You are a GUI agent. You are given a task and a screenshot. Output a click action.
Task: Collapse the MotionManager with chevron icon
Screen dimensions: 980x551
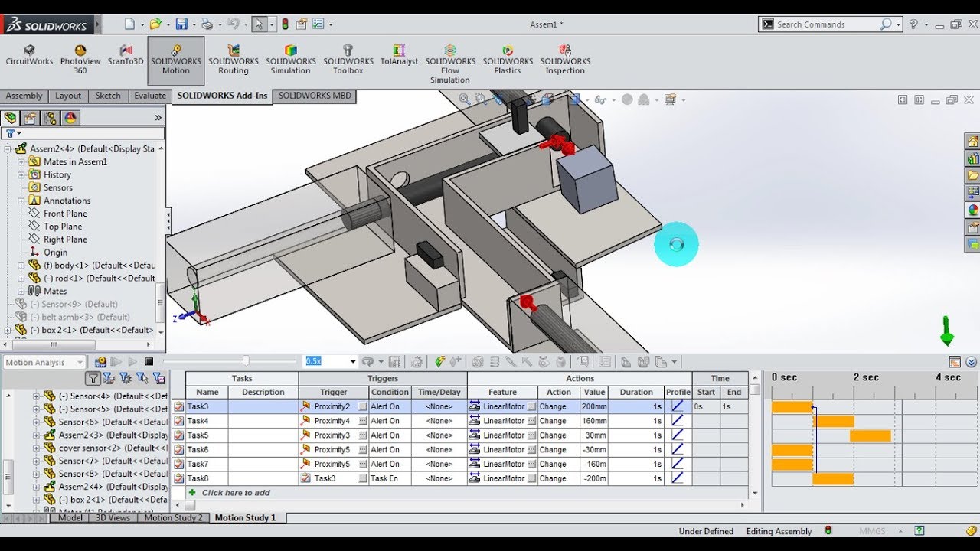click(x=972, y=362)
